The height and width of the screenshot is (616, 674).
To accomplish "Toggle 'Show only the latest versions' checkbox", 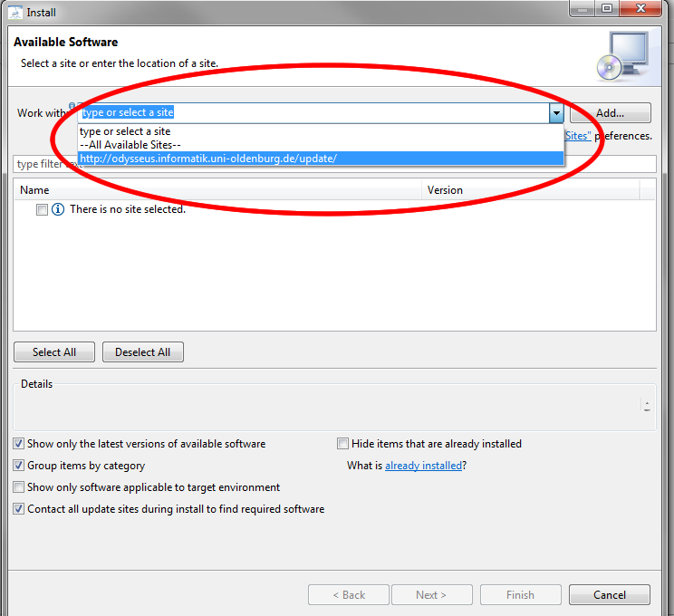I will [19, 444].
